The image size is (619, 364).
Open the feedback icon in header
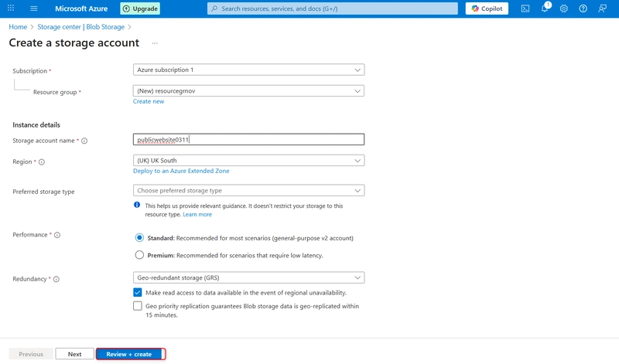tap(603, 9)
